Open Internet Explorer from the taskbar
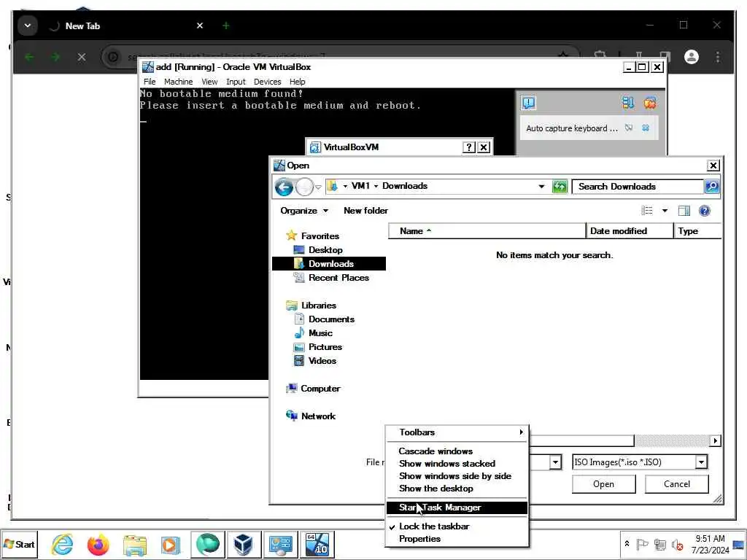The height and width of the screenshot is (560, 747). point(63,544)
